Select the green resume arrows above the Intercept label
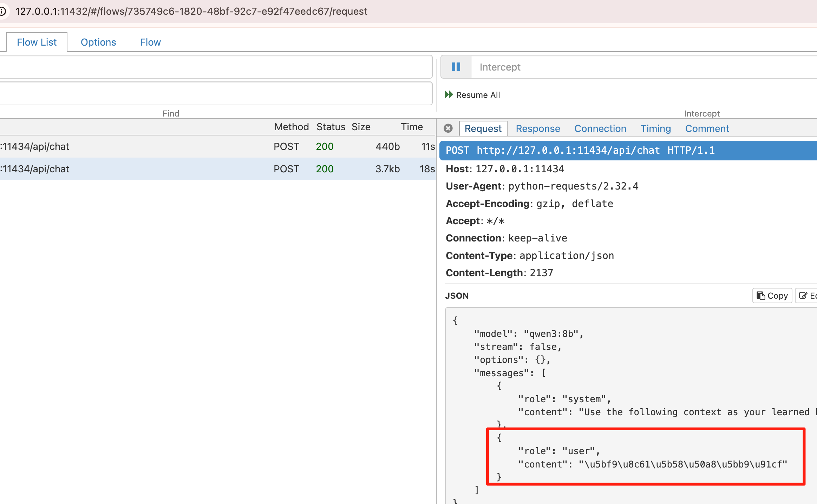The width and height of the screenshot is (817, 504). [449, 94]
